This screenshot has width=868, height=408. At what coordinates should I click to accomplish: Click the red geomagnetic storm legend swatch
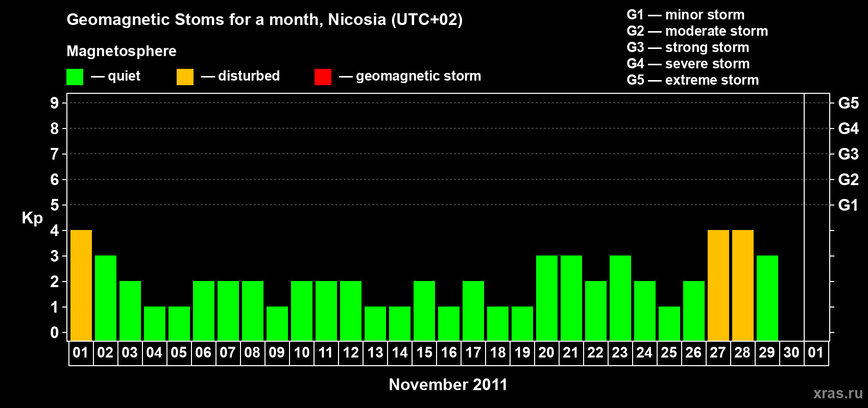(323, 77)
